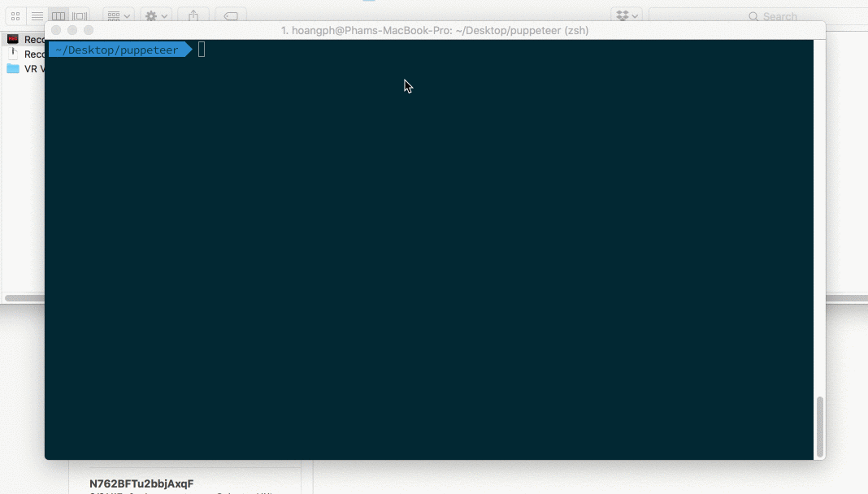Open the Finder share button

click(x=193, y=16)
